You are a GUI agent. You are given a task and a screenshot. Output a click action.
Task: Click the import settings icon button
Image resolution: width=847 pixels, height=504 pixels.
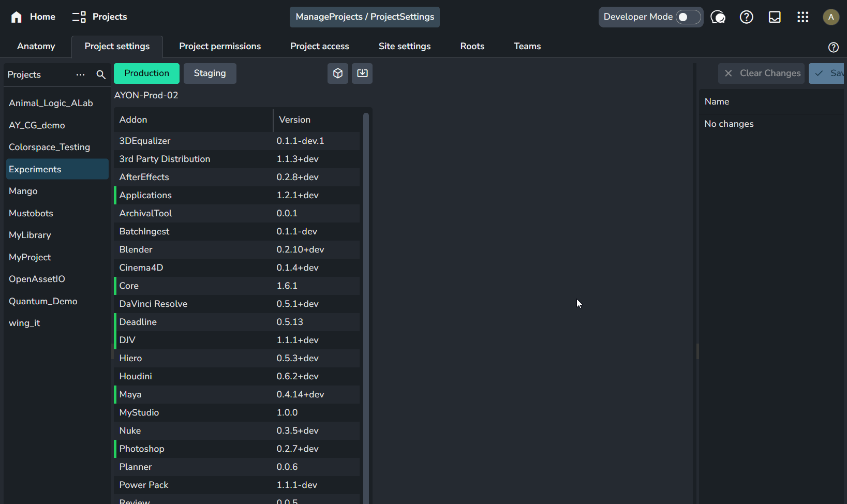[x=362, y=73]
